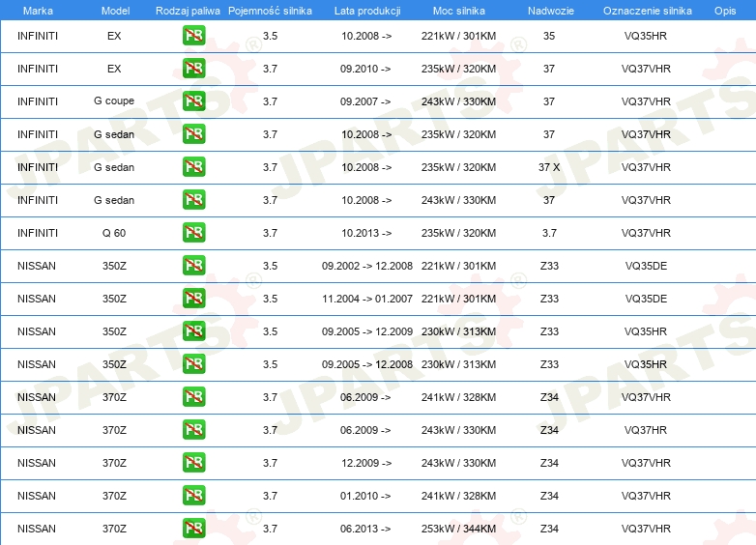Click the Opis column header

(725, 11)
